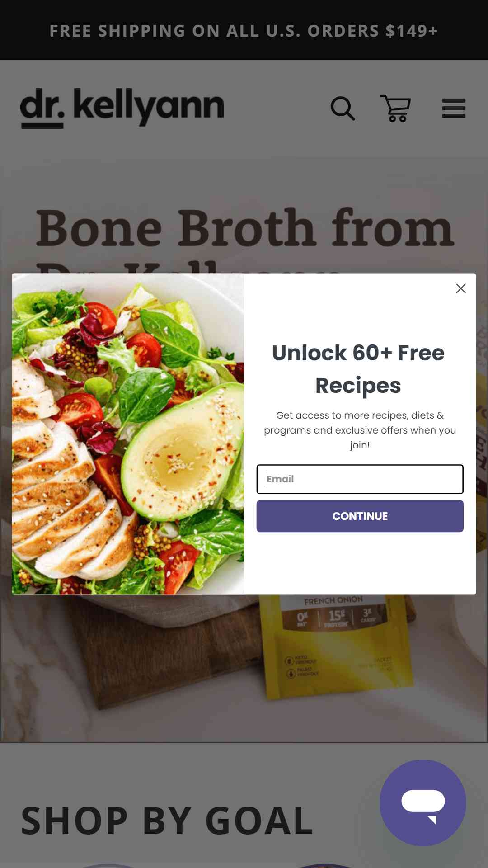Tap the free shipping announcement banner
This screenshot has height=868, width=488.
(x=244, y=30)
